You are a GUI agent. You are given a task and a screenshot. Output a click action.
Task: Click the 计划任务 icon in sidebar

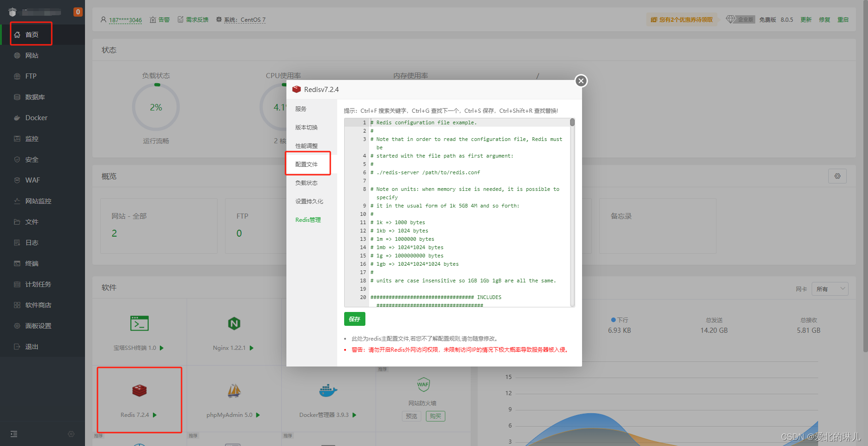(x=17, y=284)
